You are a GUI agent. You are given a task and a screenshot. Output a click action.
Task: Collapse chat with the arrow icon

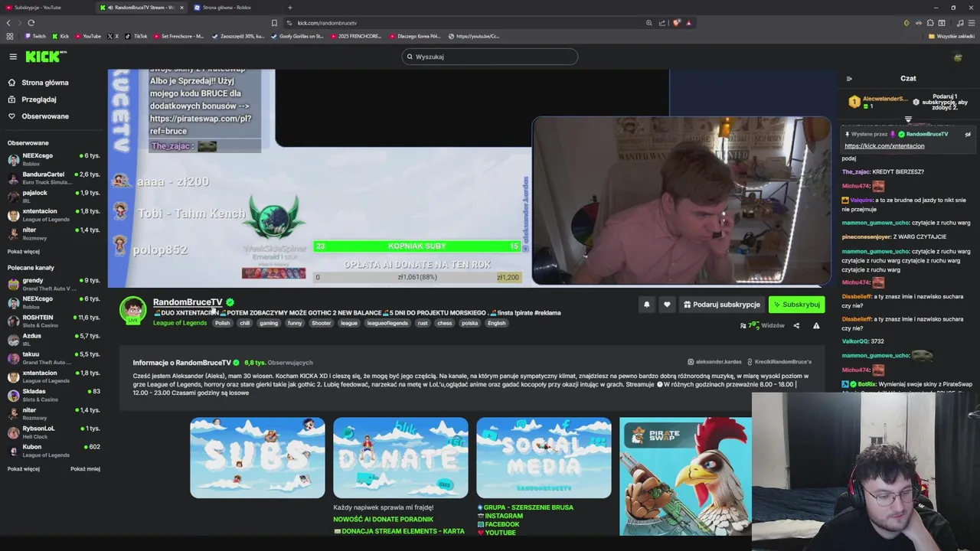(849, 78)
